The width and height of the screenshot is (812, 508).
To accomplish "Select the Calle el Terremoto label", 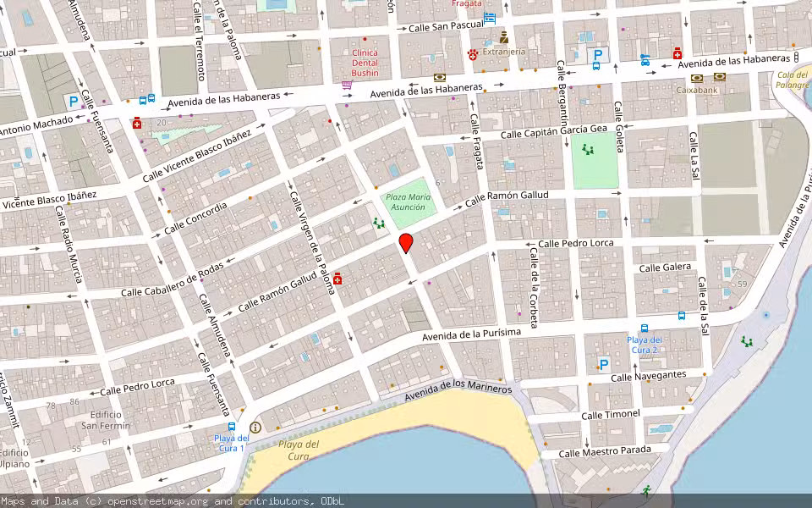I will 199,41.
